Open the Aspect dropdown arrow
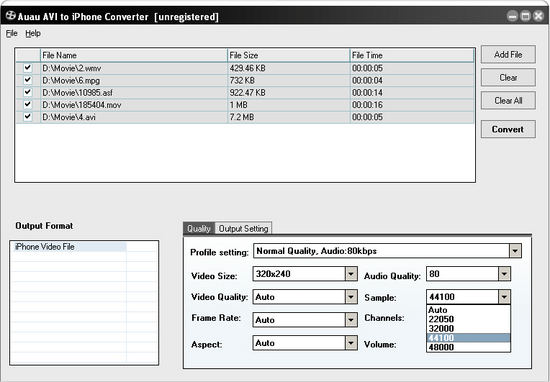This screenshot has width=550, height=382. 351,343
